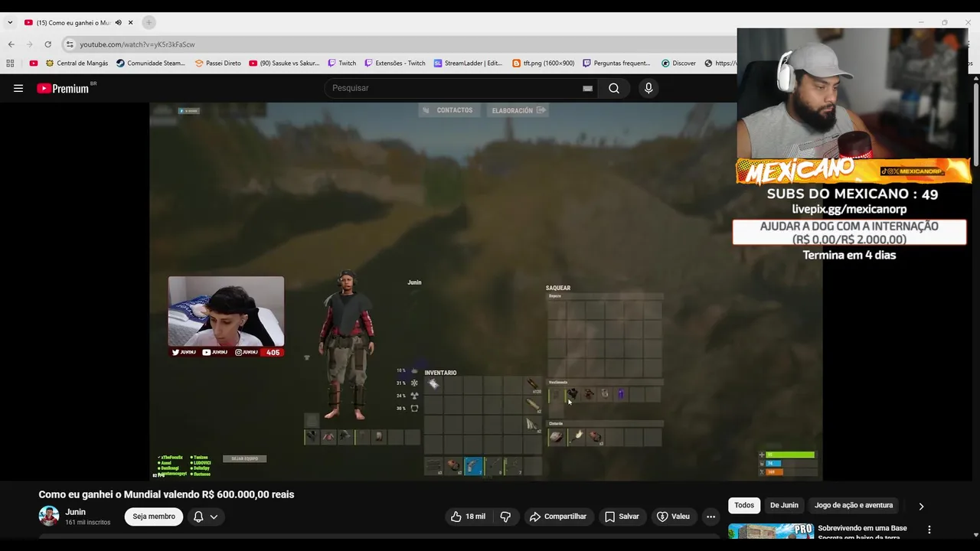
Task: Click the Seja membro button
Action: (x=154, y=517)
